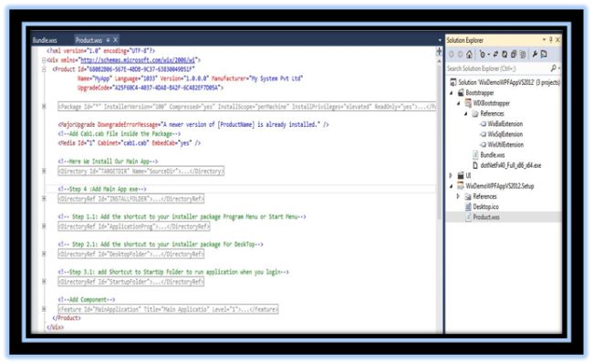
Task: Select WixUtilExtension reference
Action: click(x=505, y=145)
